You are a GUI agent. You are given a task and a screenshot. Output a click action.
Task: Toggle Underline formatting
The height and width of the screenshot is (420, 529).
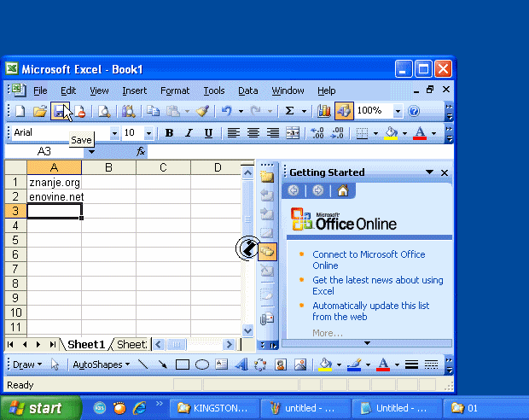[208, 133]
